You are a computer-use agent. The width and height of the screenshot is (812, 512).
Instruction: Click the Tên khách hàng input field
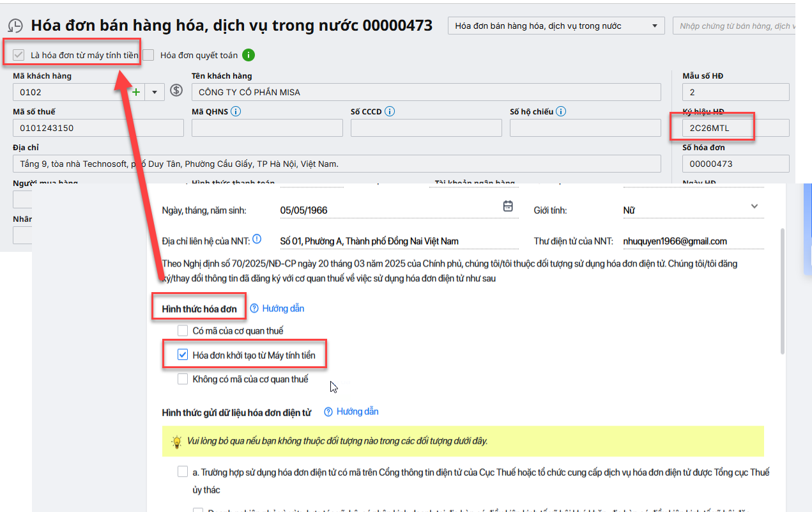[426, 92]
